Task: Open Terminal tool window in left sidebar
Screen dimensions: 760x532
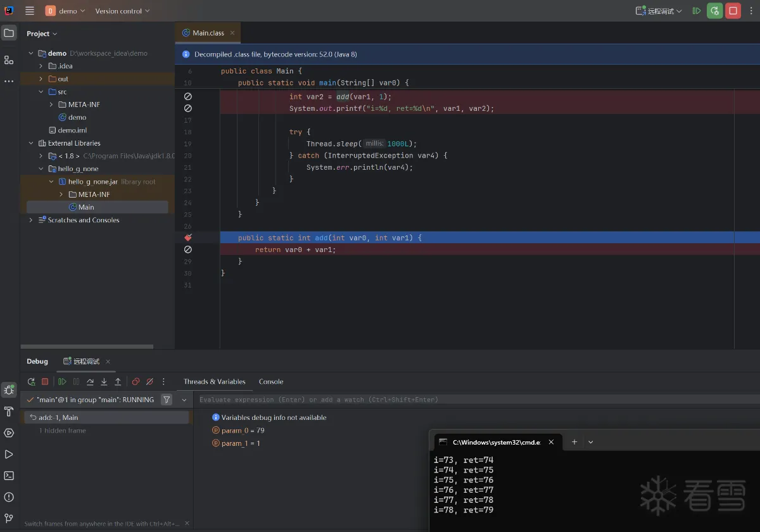Action: pos(9,476)
